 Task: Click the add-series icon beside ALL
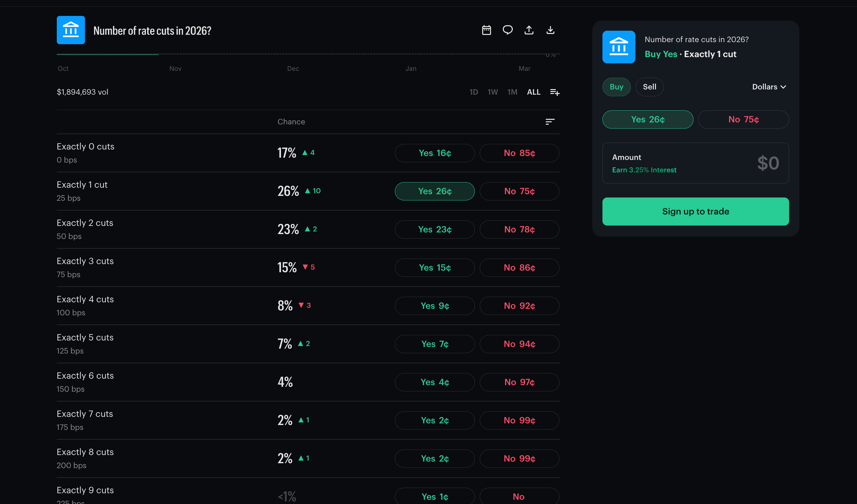pyautogui.click(x=555, y=92)
